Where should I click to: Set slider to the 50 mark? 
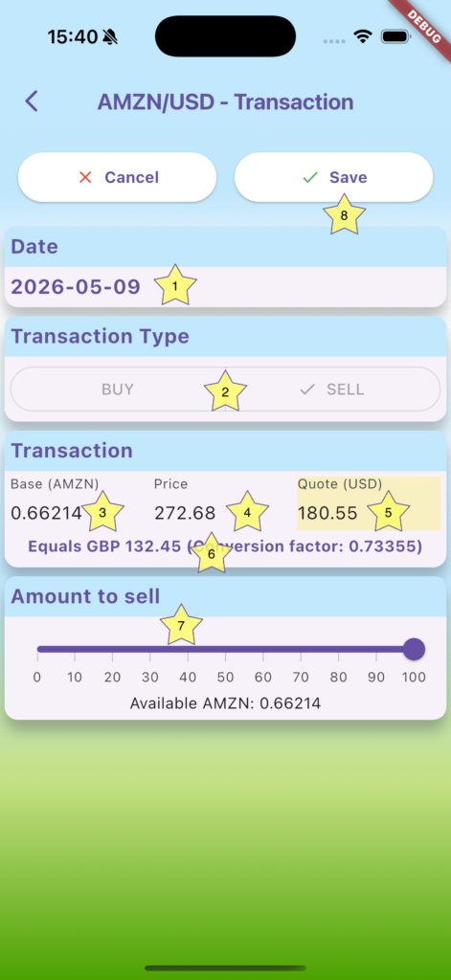pos(225,650)
